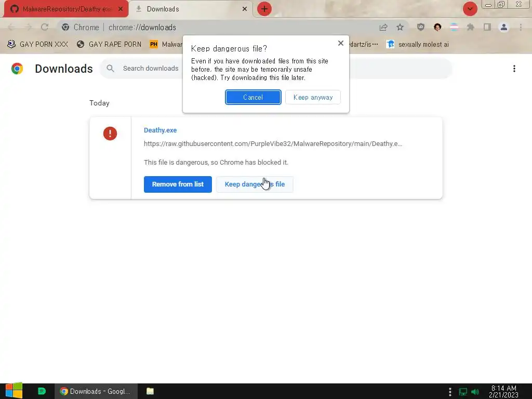Click the share this page icon
Image resolution: width=532 pixels, height=399 pixels.
(x=383, y=27)
